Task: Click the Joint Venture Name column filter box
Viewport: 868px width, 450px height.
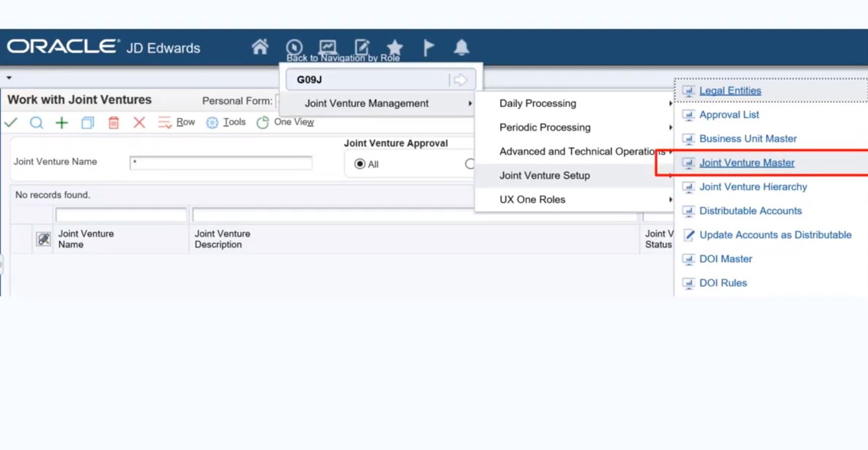Action: click(121, 215)
